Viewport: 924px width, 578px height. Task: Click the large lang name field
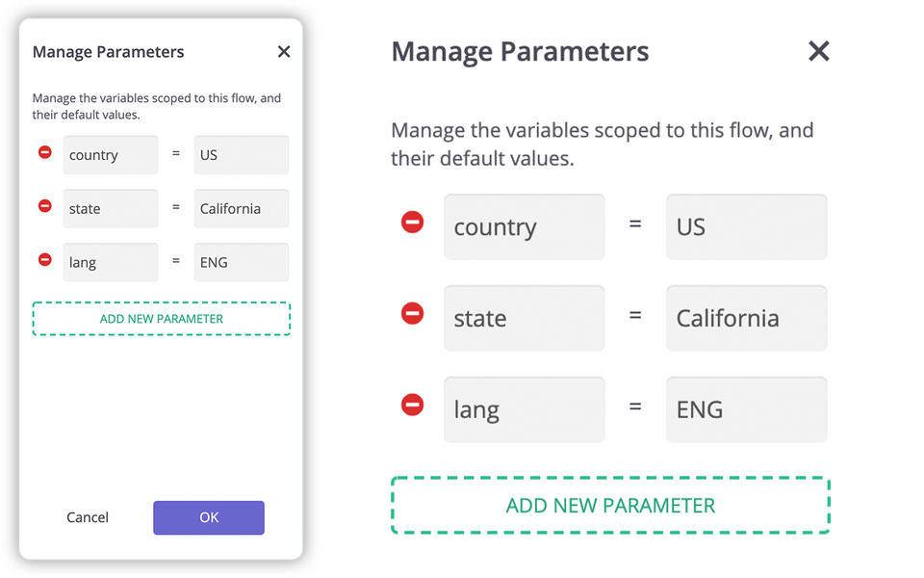525,409
